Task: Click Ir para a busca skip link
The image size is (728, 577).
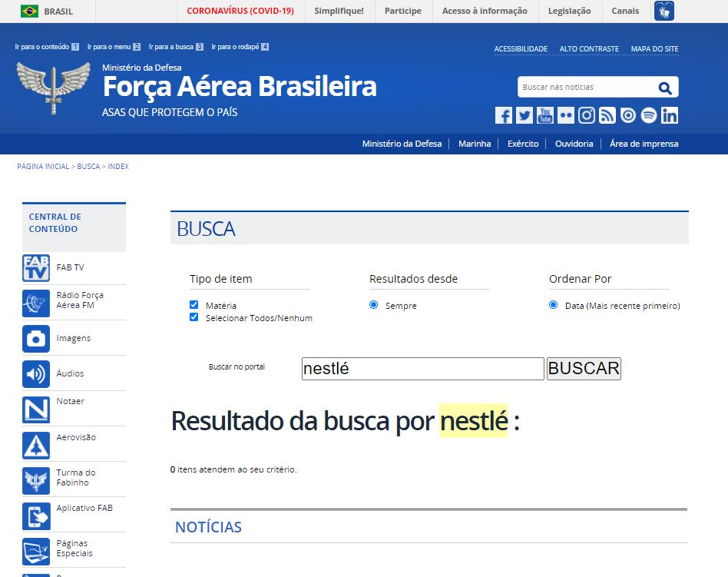Action: (x=176, y=47)
